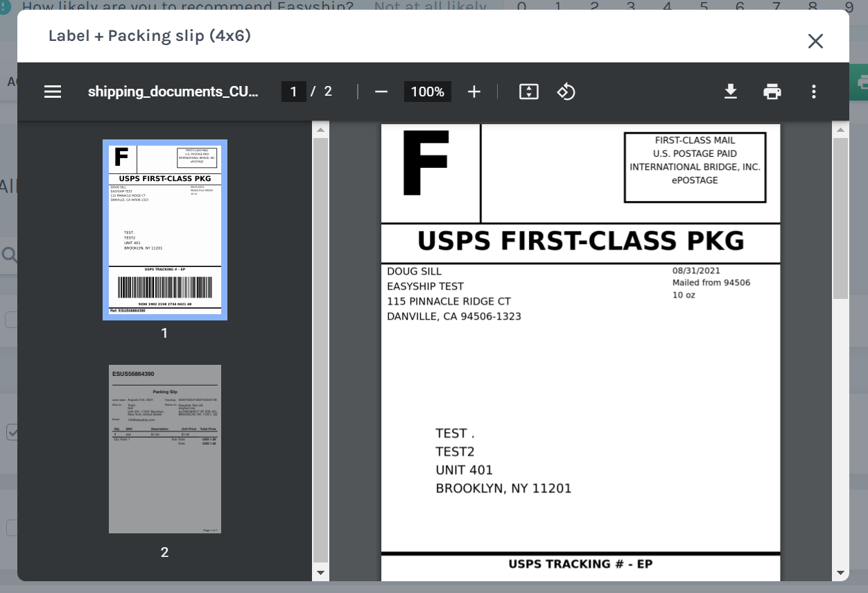Click the USPS FIRST-CLASS PKG heading
This screenshot has width=868, height=593.
point(581,241)
